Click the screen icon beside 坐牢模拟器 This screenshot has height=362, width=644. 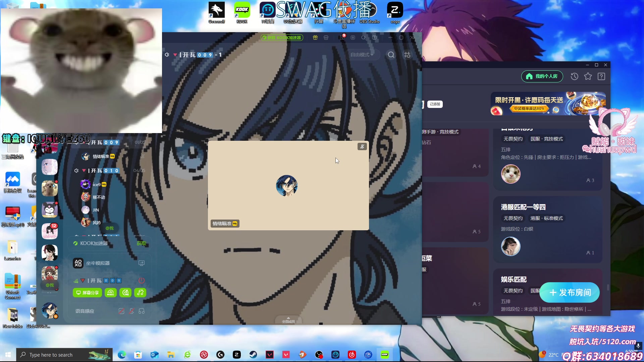click(142, 263)
